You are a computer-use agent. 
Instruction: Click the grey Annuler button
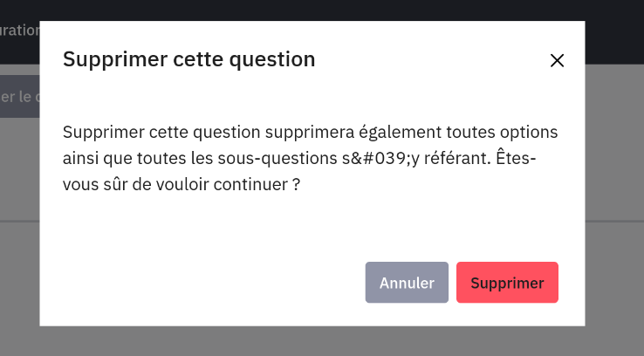click(407, 283)
